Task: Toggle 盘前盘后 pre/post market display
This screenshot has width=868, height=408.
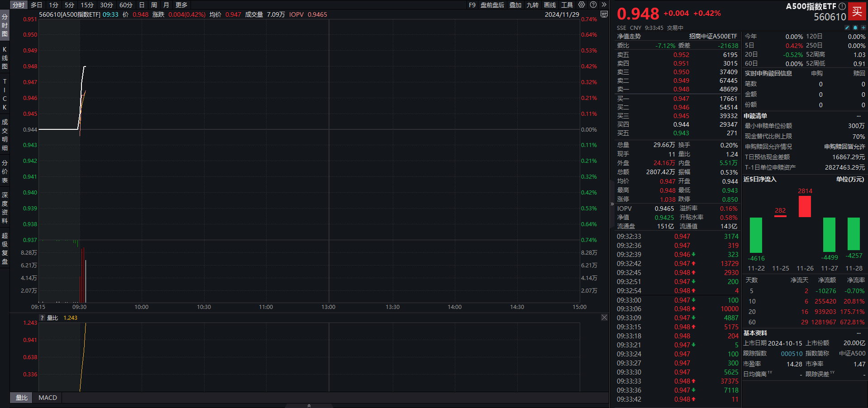Action: (x=492, y=5)
